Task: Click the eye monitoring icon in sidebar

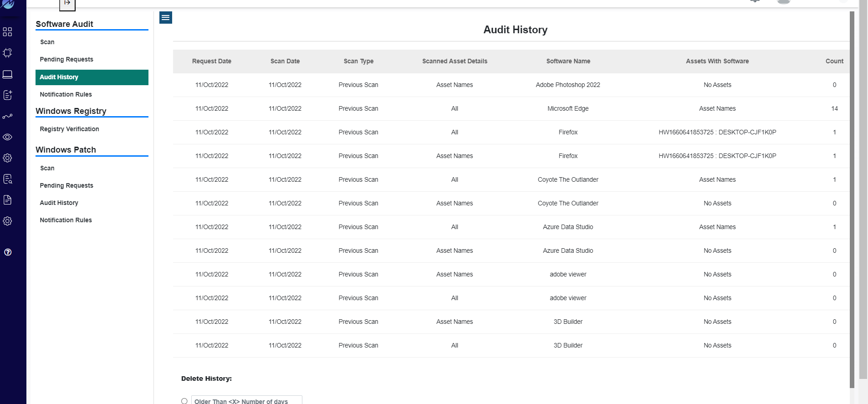Action: click(x=7, y=137)
